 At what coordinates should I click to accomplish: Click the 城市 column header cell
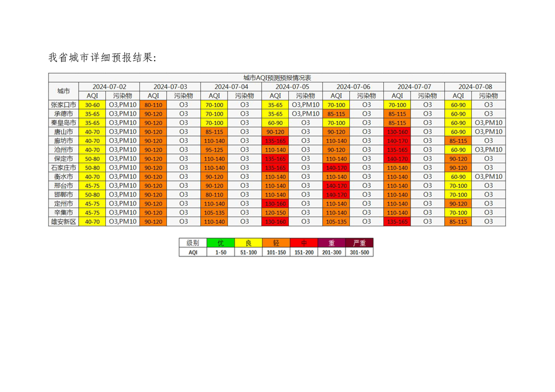click(63, 91)
